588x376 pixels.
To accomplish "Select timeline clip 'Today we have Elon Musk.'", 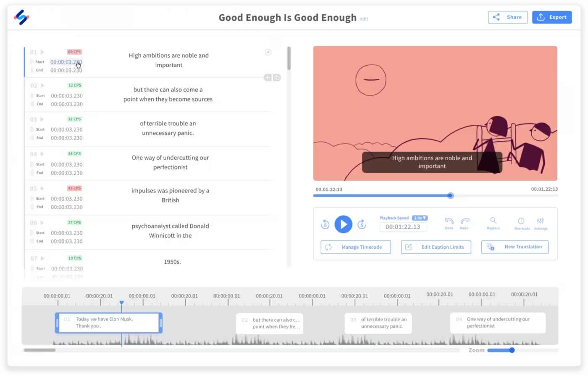I will [x=109, y=323].
